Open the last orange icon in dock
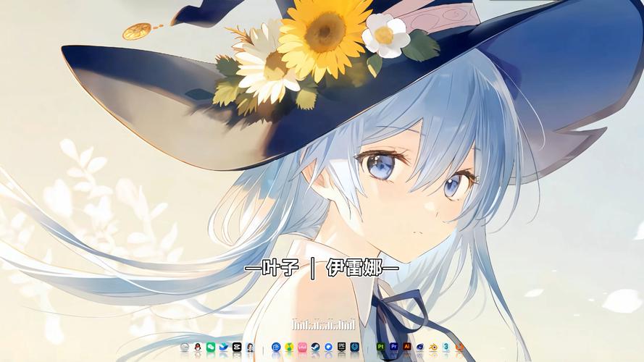The image size is (644, 362). tap(459, 348)
